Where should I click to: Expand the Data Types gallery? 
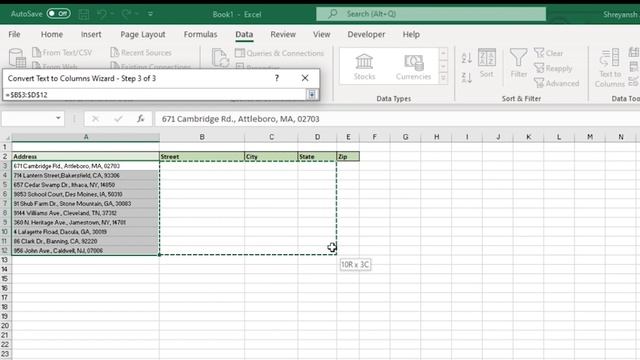pyautogui.click(x=443, y=78)
